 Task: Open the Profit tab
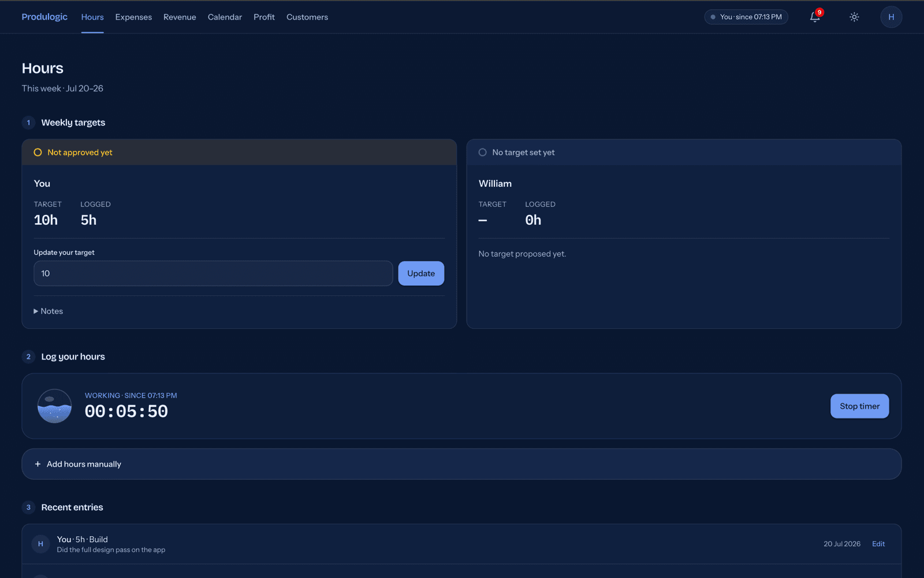264,17
